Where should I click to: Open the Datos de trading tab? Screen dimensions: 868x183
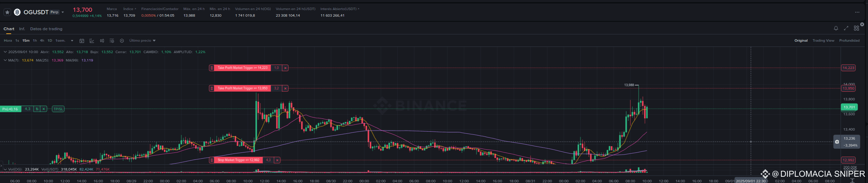click(46, 29)
